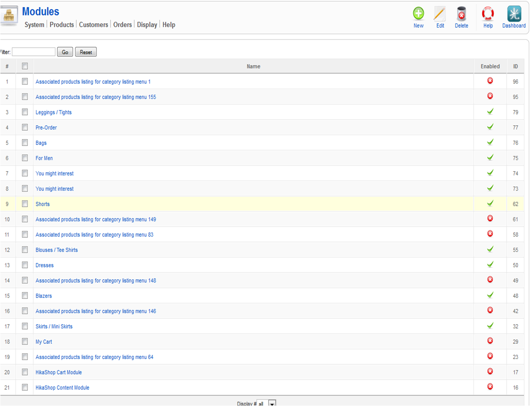Click the Modules box icon beside the title

point(9,16)
